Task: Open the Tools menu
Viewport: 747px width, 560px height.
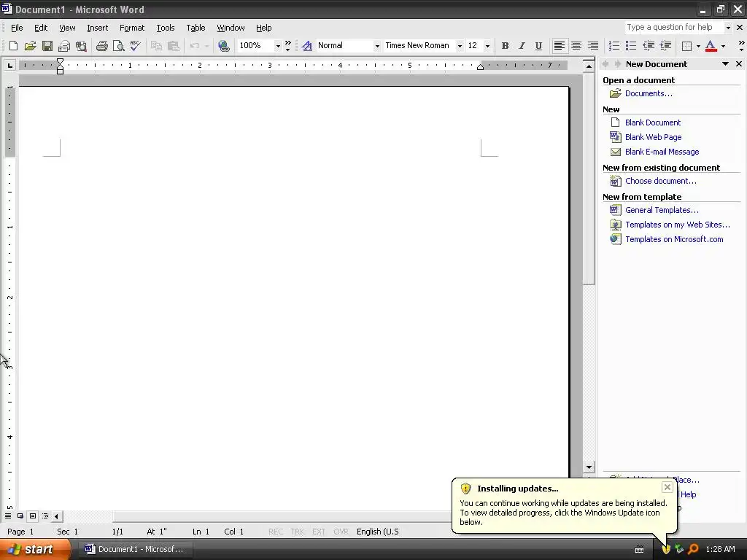Action: 166,28
